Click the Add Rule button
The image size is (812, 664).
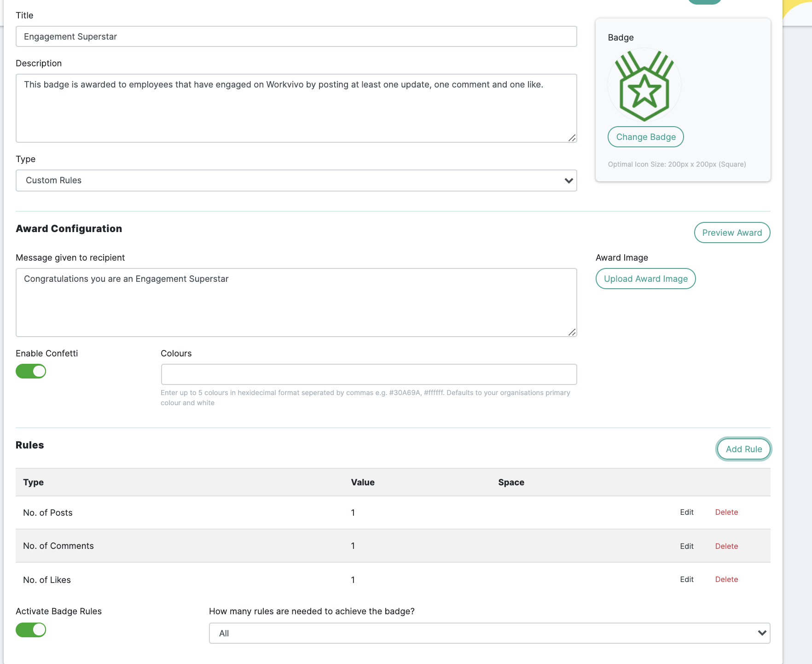[744, 449]
